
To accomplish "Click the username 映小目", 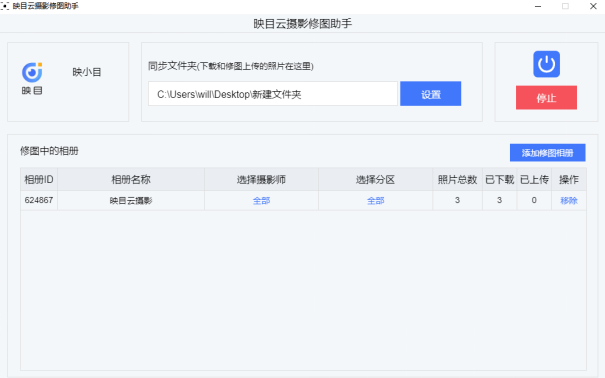I will tap(87, 72).
